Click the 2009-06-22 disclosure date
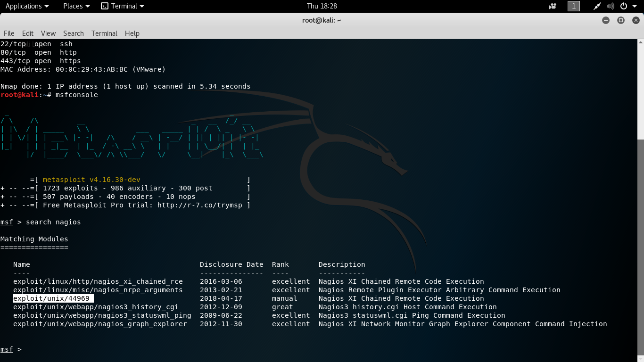The height and width of the screenshot is (362, 644). [221, 315]
